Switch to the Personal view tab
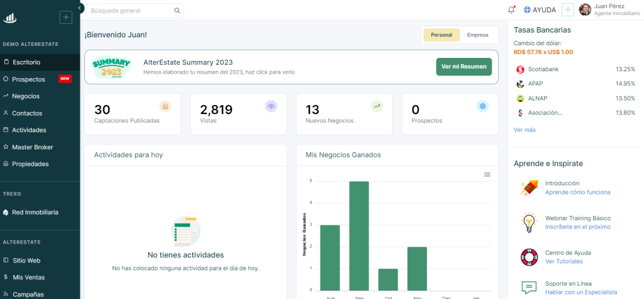 [441, 35]
